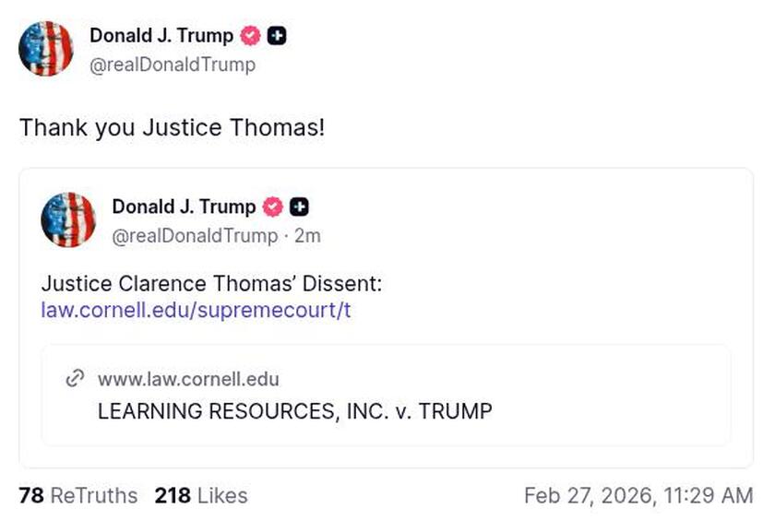The width and height of the screenshot is (775, 532).
Task: Click the plus follow icon inside the quoted post
Action: 298,207
